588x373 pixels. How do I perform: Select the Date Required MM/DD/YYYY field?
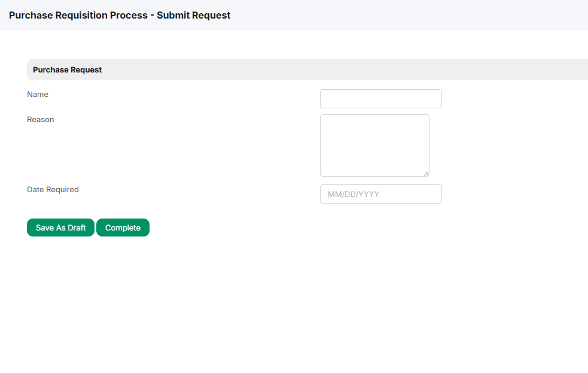380,194
